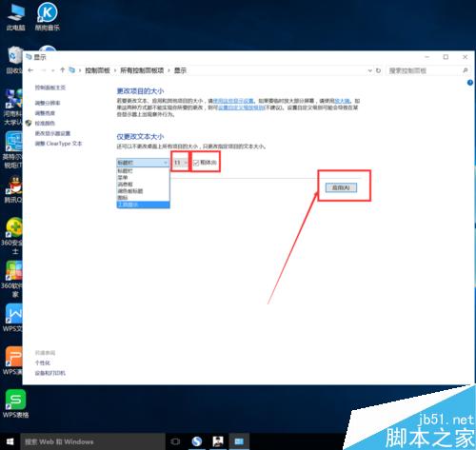Navigate to 控制面板 breadcrumb
This screenshot has width=476, height=450.
(x=97, y=70)
